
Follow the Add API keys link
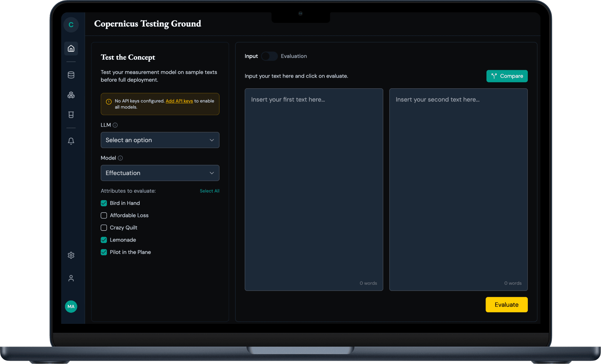click(179, 101)
